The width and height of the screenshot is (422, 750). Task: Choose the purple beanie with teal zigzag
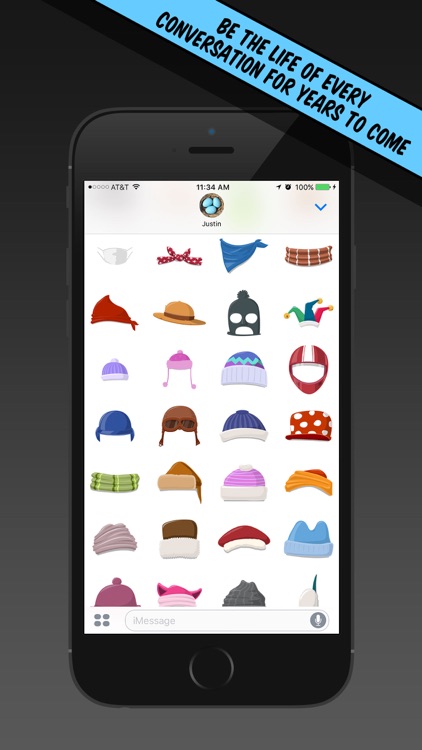point(244,369)
